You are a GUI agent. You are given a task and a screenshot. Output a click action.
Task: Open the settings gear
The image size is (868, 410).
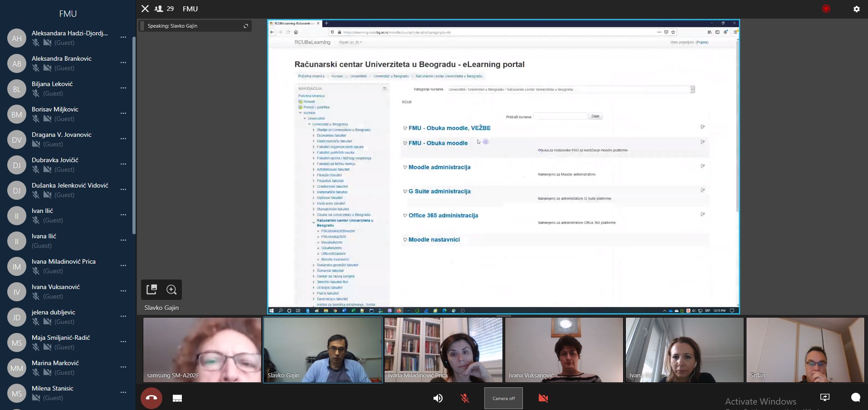tap(857, 9)
